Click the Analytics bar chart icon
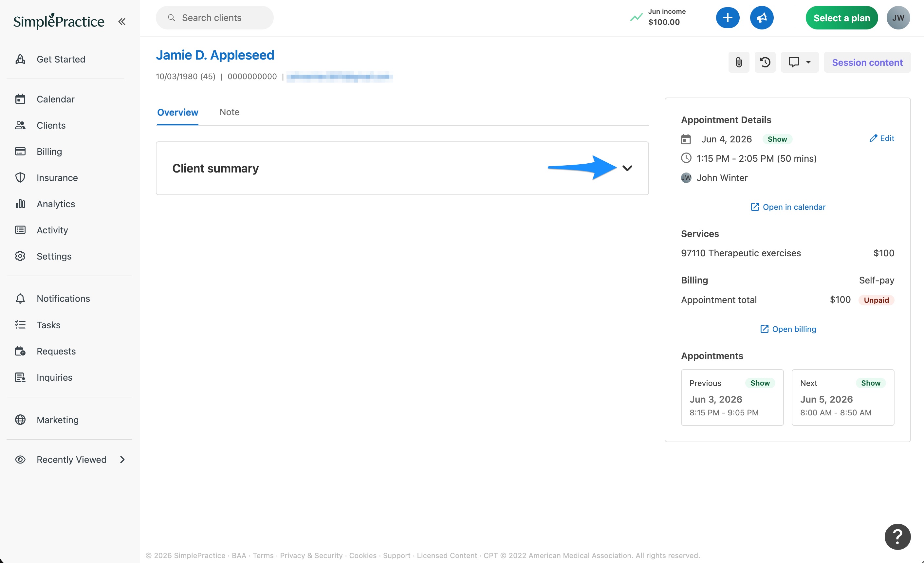 [x=20, y=204]
